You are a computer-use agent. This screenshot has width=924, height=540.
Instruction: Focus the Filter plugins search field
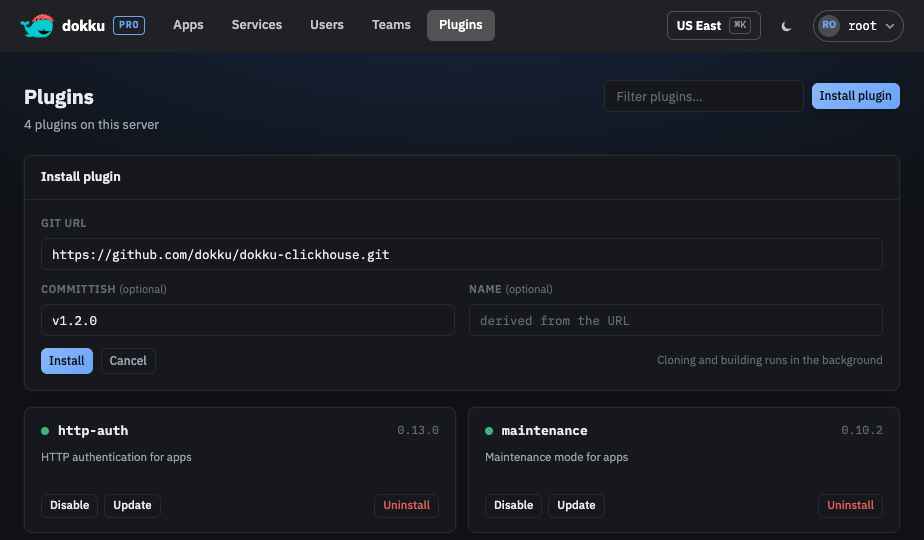pyautogui.click(x=703, y=96)
